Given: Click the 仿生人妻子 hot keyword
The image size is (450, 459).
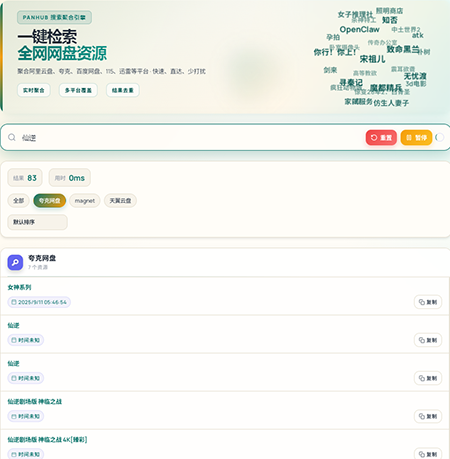Looking at the screenshot, I should (x=391, y=103).
